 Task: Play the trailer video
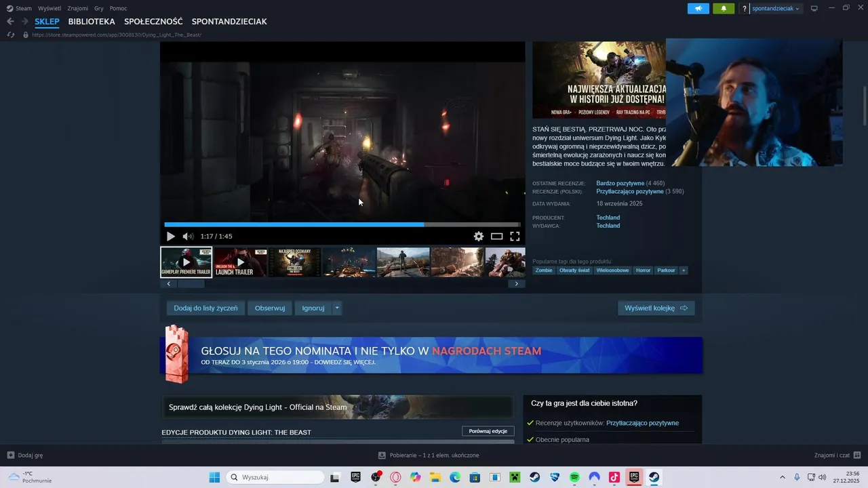[171, 237]
